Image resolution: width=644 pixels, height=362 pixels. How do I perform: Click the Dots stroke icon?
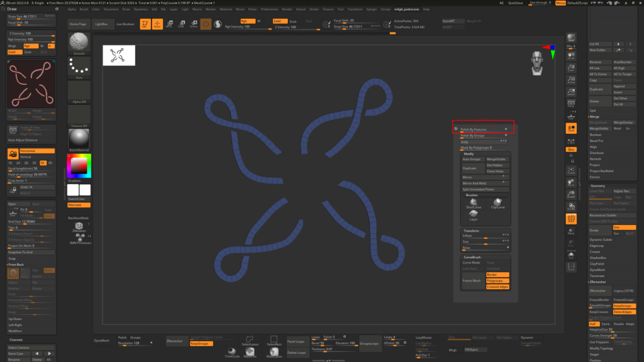pyautogui.click(x=79, y=67)
